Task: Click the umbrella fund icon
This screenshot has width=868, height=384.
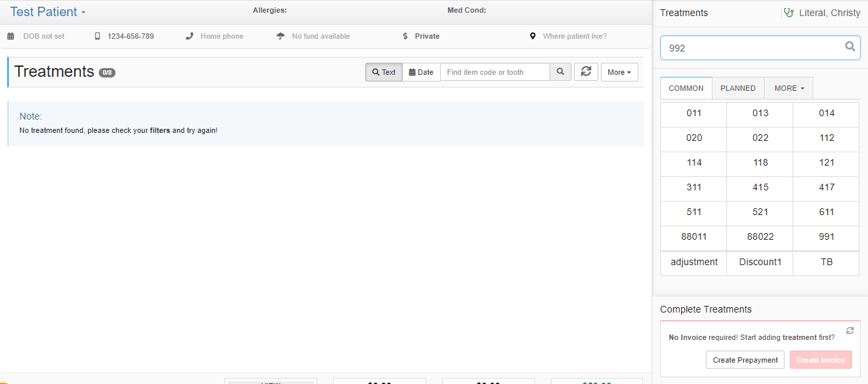Action: click(x=280, y=36)
